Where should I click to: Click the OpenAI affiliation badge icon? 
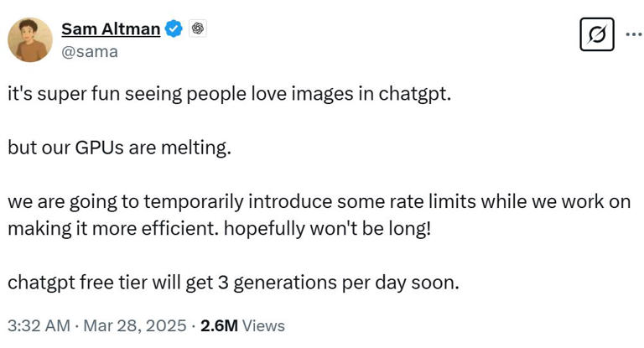[198, 29]
